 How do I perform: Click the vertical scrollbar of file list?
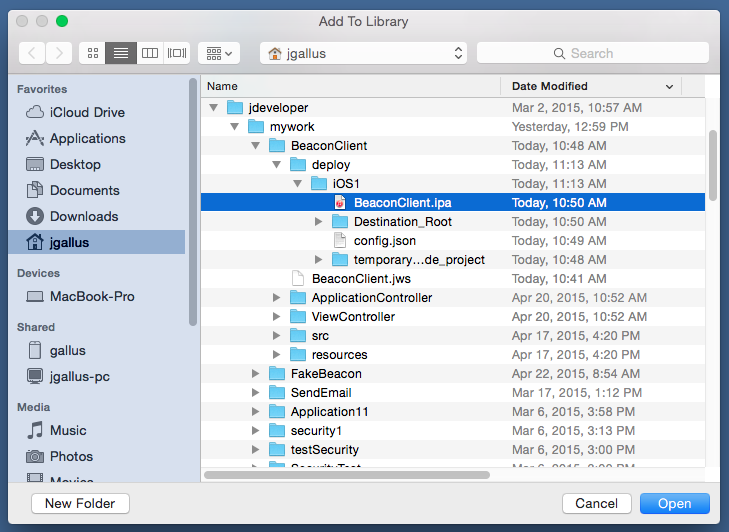coord(712,165)
